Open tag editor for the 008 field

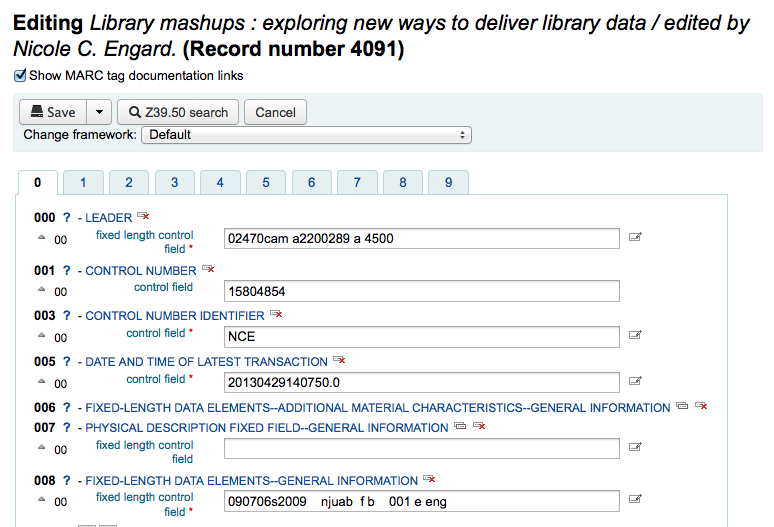(x=635, y=500)
